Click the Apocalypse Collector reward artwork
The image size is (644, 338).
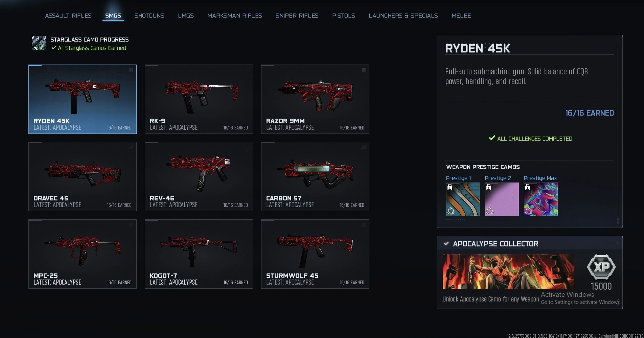508,272
